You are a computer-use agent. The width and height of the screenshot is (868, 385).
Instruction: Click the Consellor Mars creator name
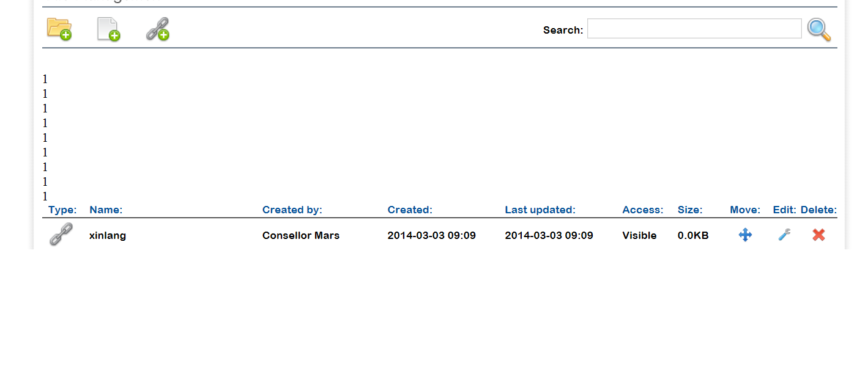tap(300, 235)
